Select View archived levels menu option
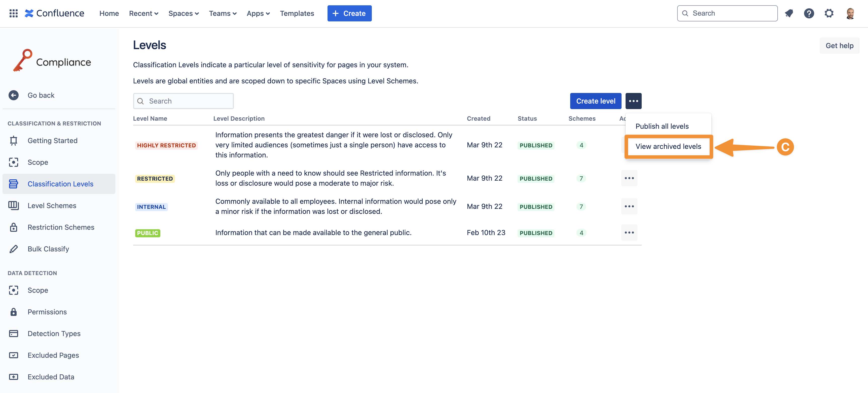The image size is (868, 393). (668, 146)
